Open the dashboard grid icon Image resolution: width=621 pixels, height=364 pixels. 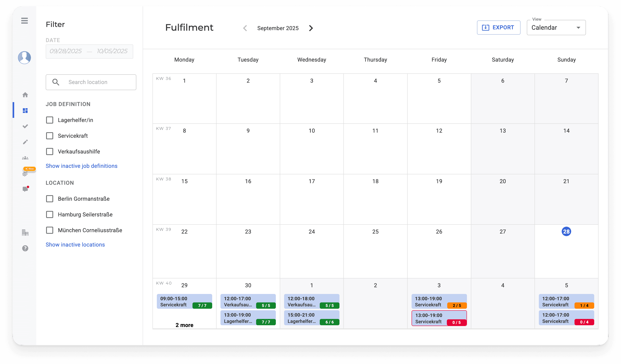tap(25, 111)
